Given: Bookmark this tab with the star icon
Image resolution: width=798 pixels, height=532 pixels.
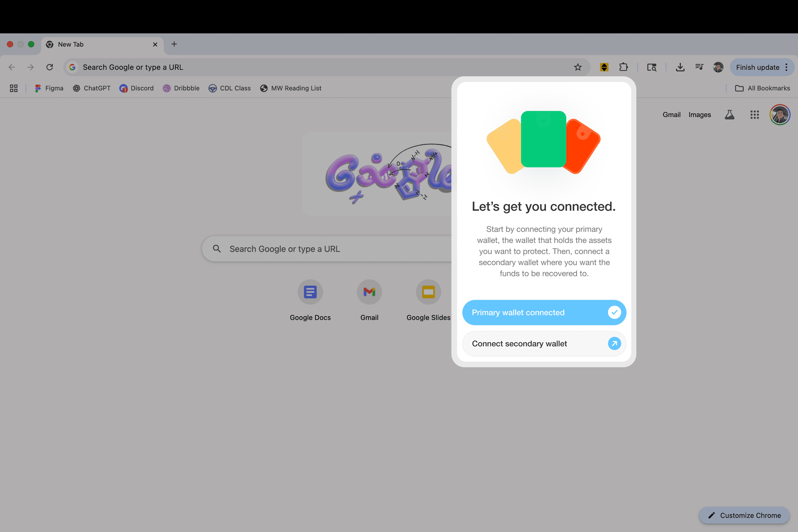Looking at the screenshot, I should point(578,67).
